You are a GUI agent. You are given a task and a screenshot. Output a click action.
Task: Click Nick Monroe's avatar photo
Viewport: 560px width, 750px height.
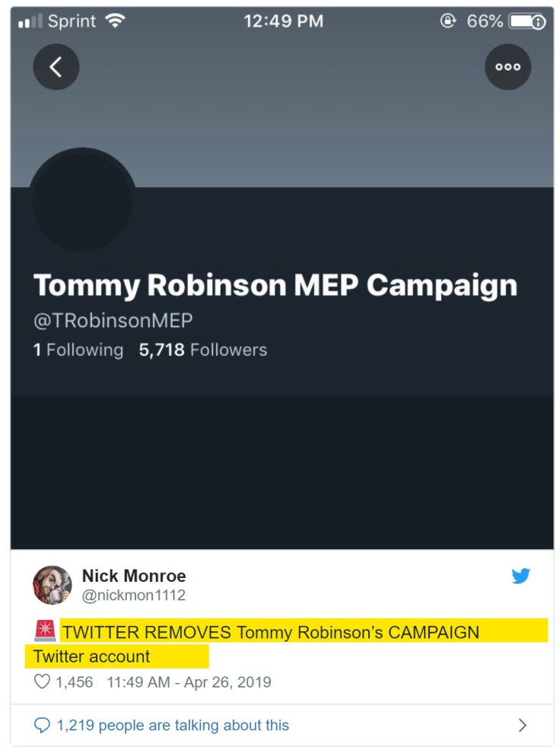tap(52, 585)
